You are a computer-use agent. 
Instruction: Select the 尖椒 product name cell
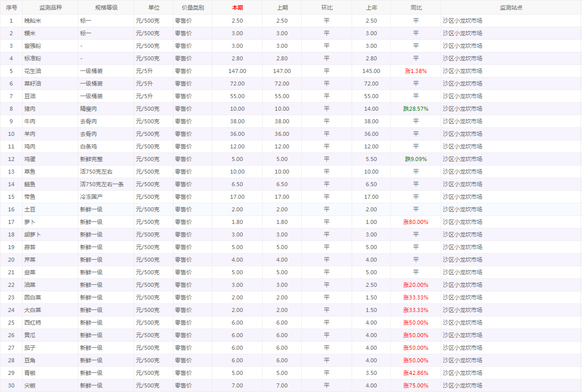[30, 385]
